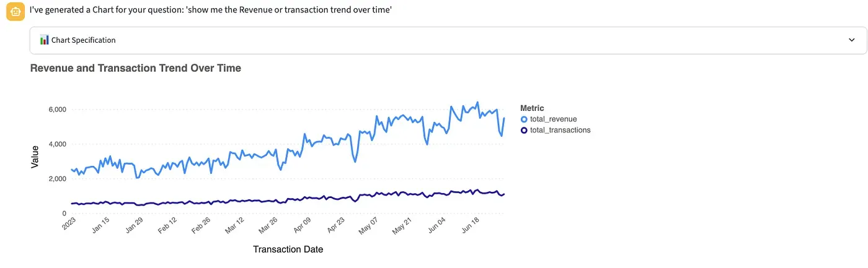Click the assistant's generated chart message text
The image size is (868, 268).
[x=211, y=11]
